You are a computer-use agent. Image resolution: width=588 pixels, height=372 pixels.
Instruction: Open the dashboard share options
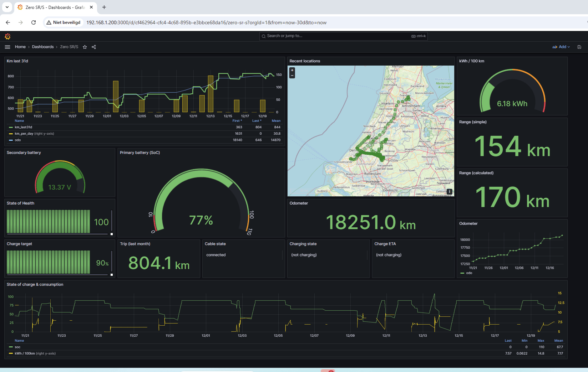pos(93,47)
